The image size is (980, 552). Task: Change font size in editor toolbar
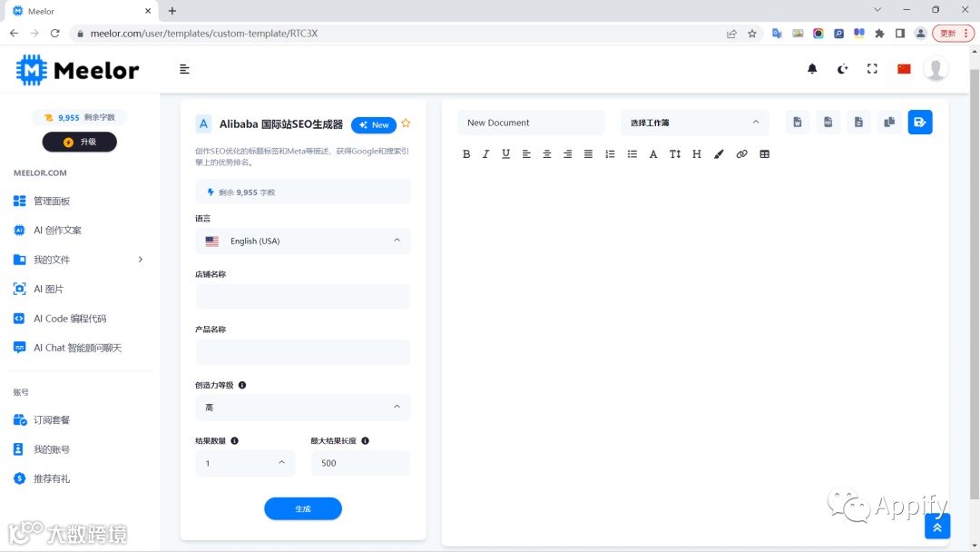coord(675,153)
